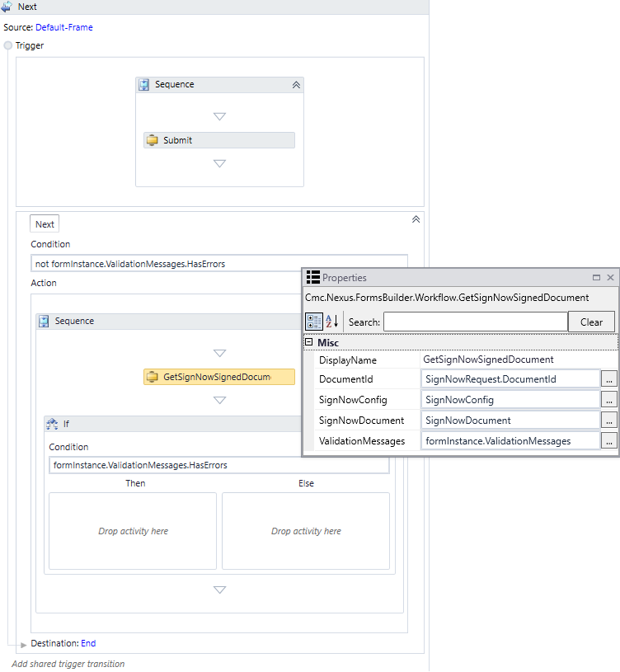Click the Categorized view icon in Properties

314,322
